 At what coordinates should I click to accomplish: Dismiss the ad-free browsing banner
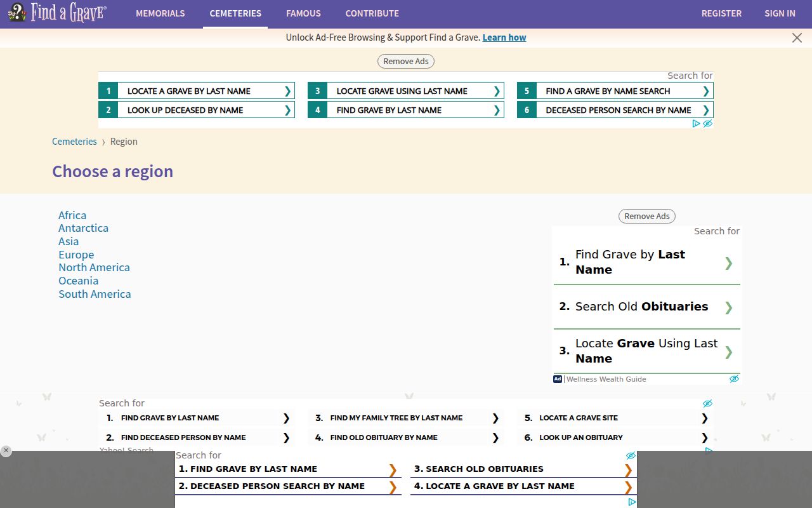[797, 38]
